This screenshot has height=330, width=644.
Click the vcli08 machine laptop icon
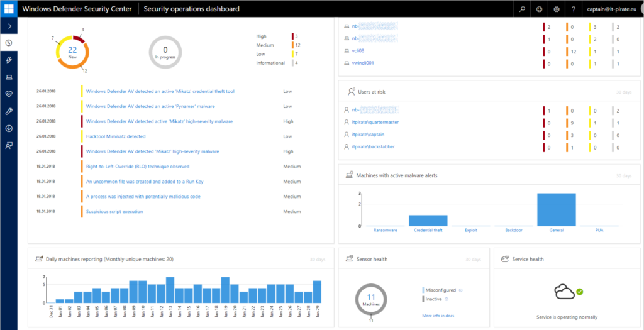[x=347, y=51]
